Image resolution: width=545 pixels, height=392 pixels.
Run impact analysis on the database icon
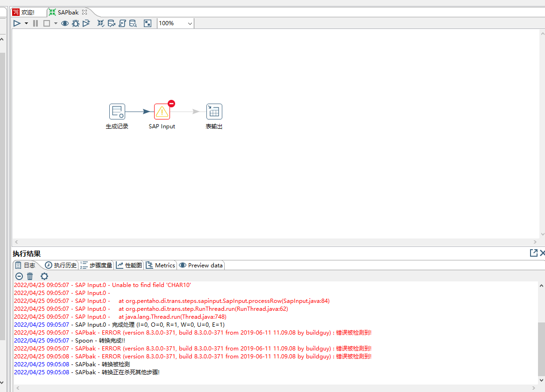[x=111, y=23]
